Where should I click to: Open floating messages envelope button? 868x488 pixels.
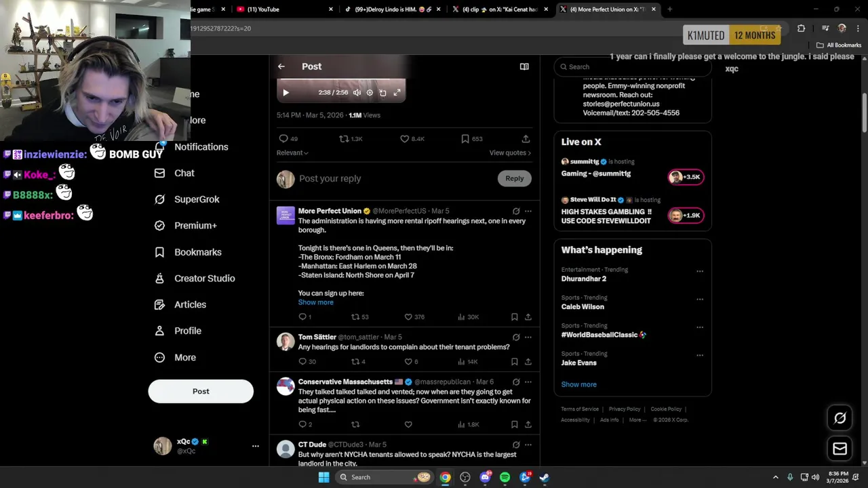pos(840,449)
